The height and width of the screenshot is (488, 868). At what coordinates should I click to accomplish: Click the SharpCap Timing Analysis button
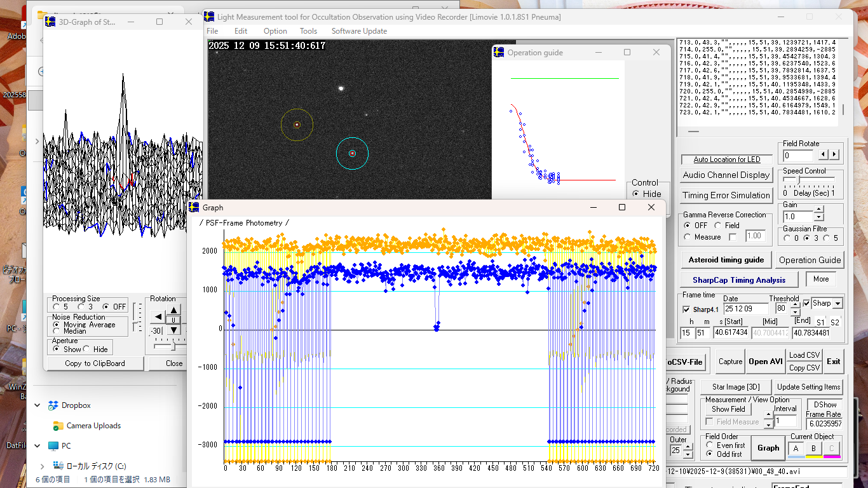point(739,280)
